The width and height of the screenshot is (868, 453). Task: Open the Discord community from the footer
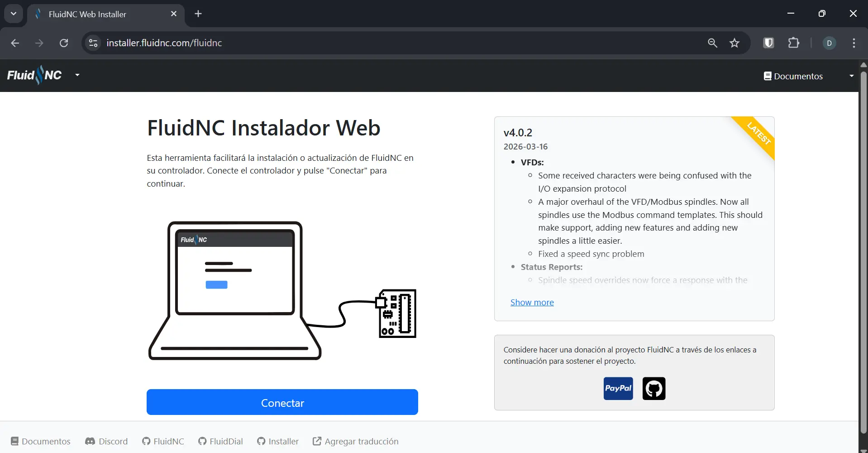(x=105, y=441)
